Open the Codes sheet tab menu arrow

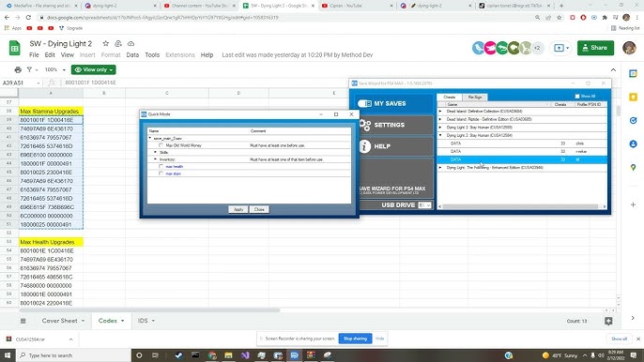122,321
